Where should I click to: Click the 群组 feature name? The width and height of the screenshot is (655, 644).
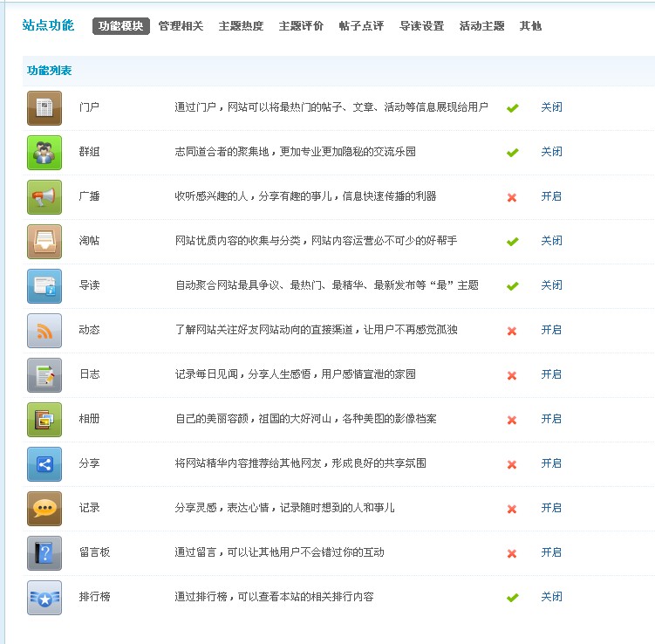89,151
